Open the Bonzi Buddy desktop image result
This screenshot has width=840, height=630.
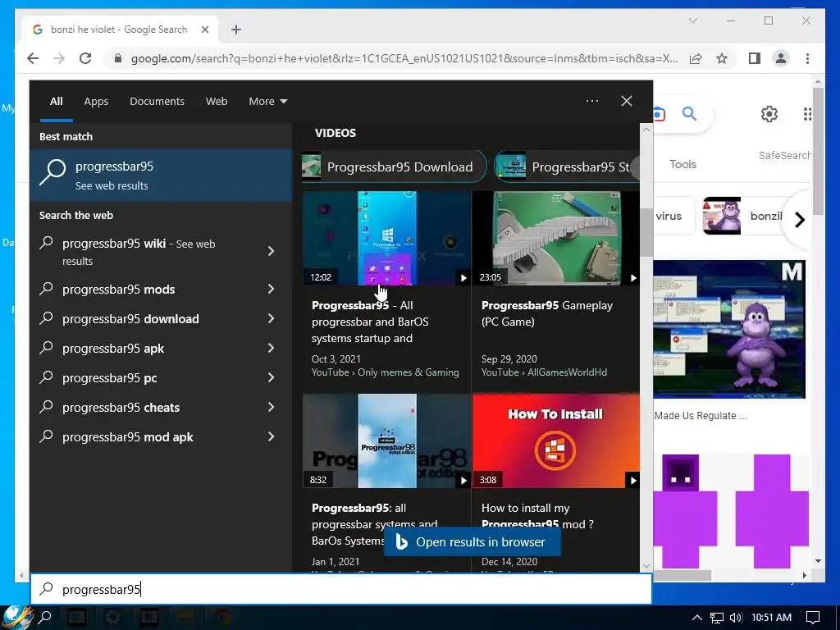tap(729, 330)
